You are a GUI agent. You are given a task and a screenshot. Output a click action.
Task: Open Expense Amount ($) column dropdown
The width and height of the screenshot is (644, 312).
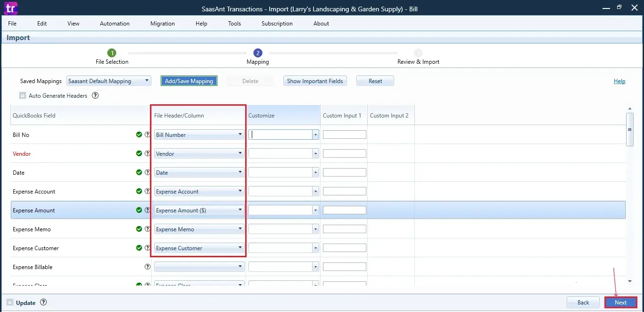[x=199, y=210]
